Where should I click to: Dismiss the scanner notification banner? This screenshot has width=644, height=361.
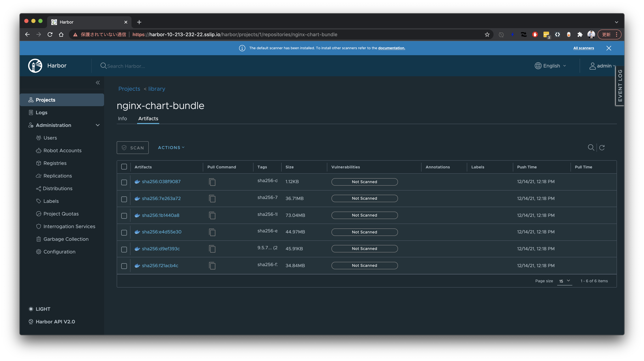click(x=609, y=48)
